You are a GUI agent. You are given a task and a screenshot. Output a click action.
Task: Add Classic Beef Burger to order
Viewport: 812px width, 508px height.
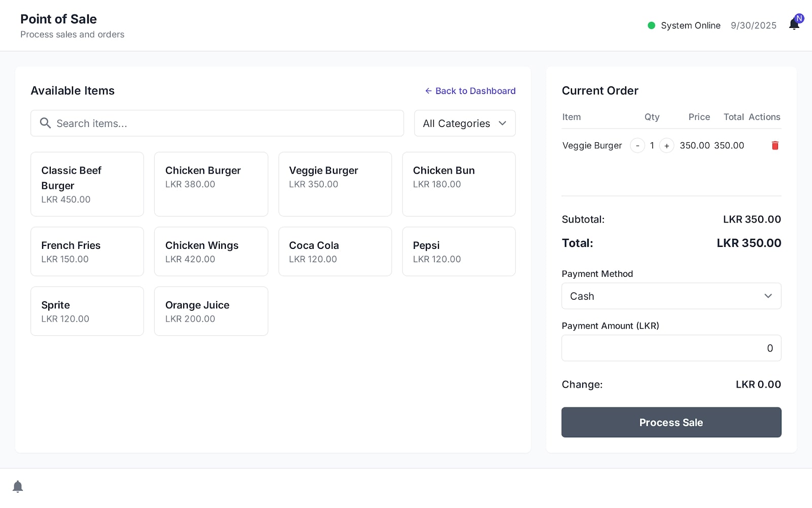coord(87,184)
